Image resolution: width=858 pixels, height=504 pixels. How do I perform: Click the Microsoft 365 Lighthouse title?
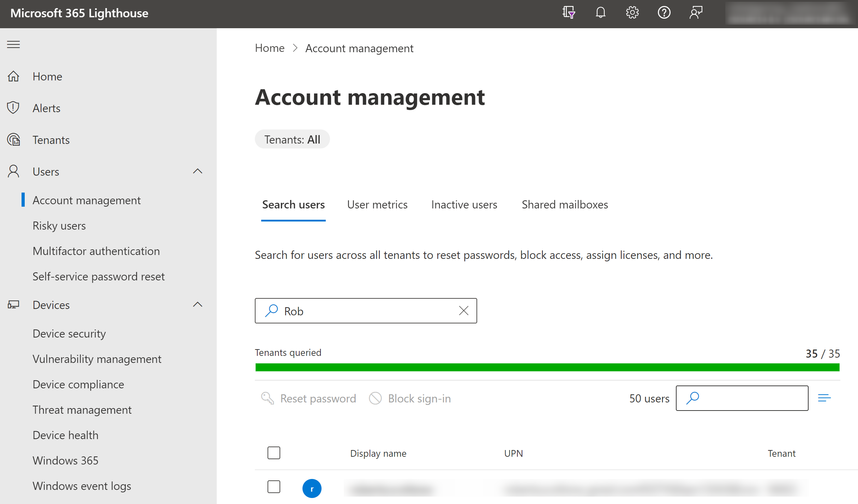79,13
